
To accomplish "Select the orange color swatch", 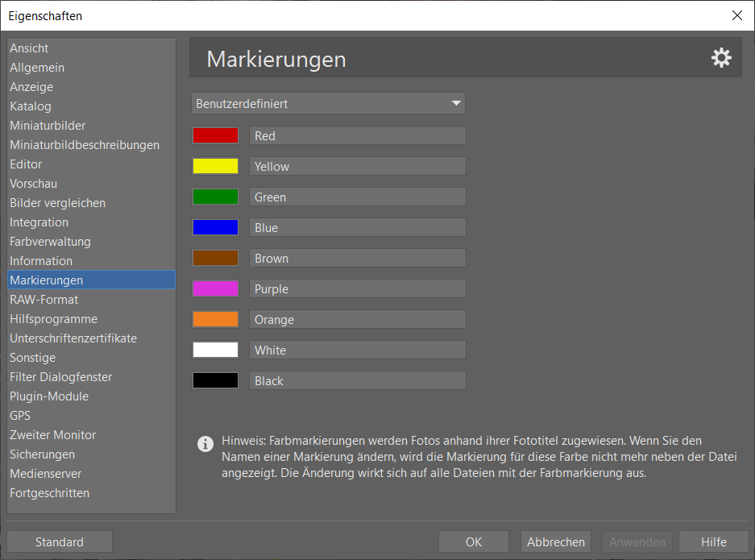I will coord(216,319).
